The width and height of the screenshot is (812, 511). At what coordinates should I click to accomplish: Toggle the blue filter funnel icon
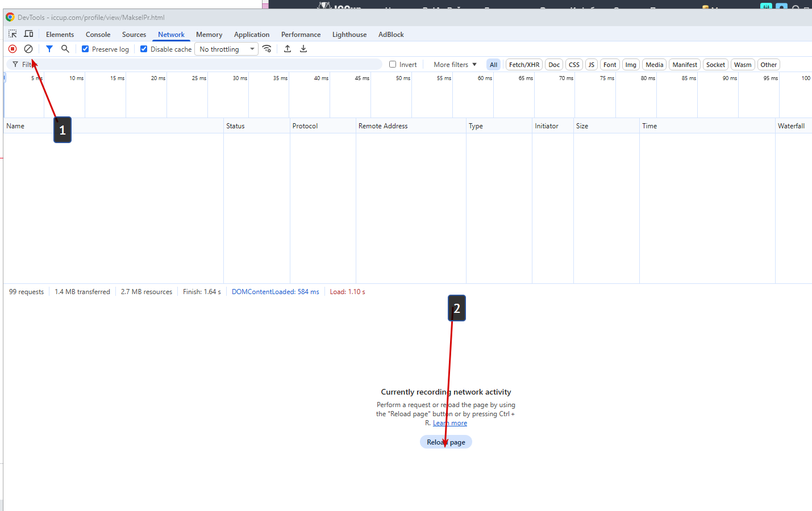49,49
